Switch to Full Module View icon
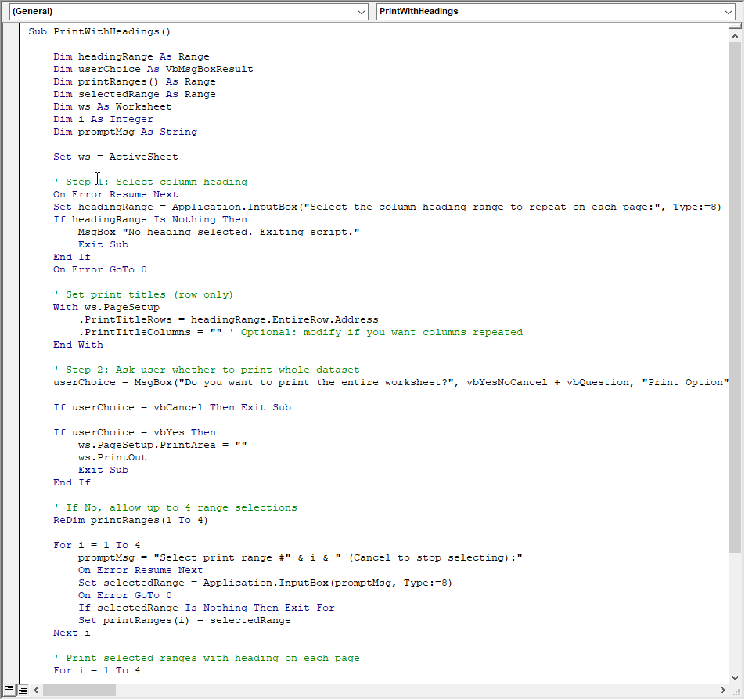This screenshot has height=700, width=745. tap(22, 689)
